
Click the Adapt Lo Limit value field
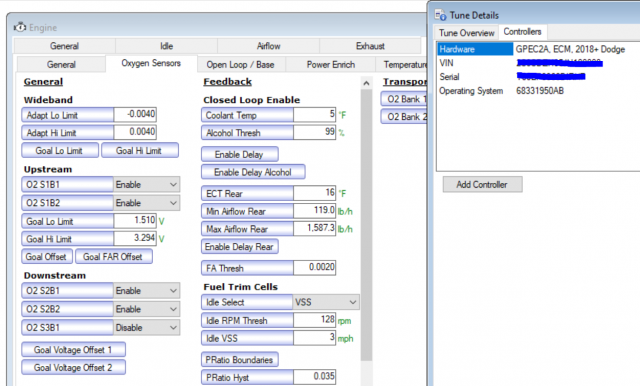pyautogui.click(x=135, y=114)
